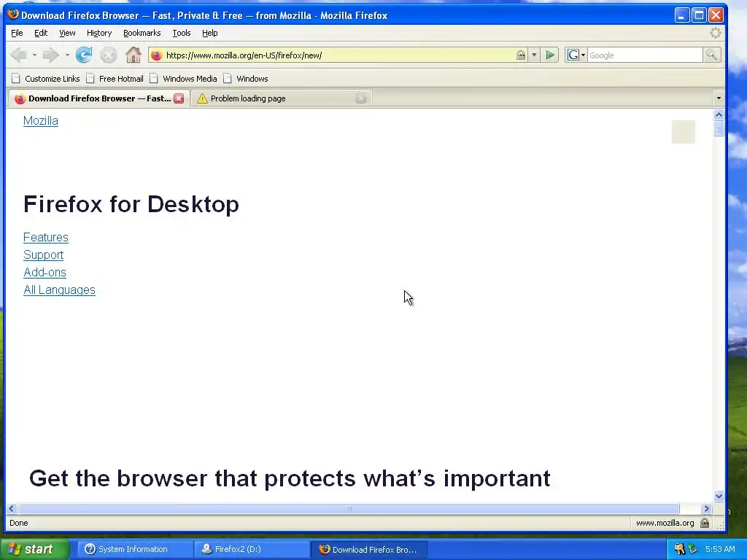Click the vertical scrollbar up arrow
This screenshot has width=747, height=560.
719,114
